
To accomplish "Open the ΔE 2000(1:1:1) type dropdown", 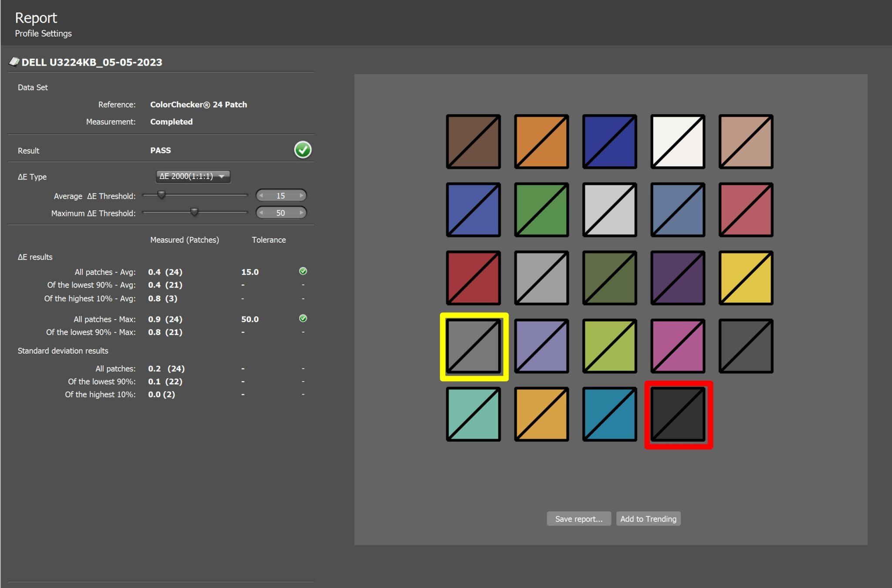I will coord(193,176).
